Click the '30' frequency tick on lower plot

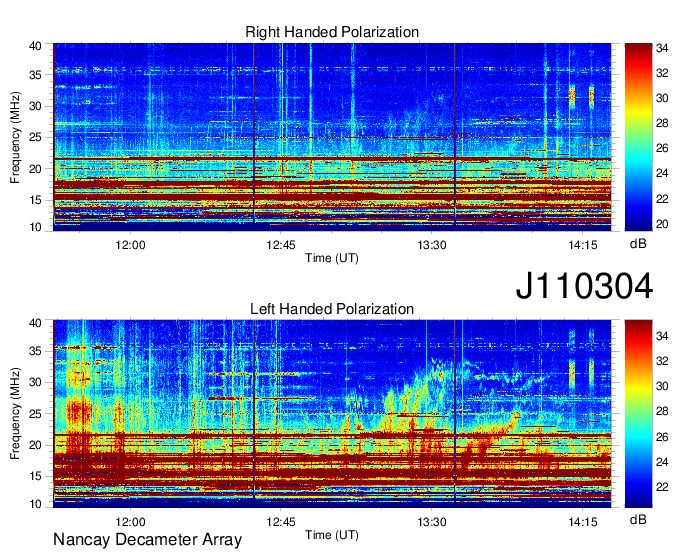click(x=35, y=383)
